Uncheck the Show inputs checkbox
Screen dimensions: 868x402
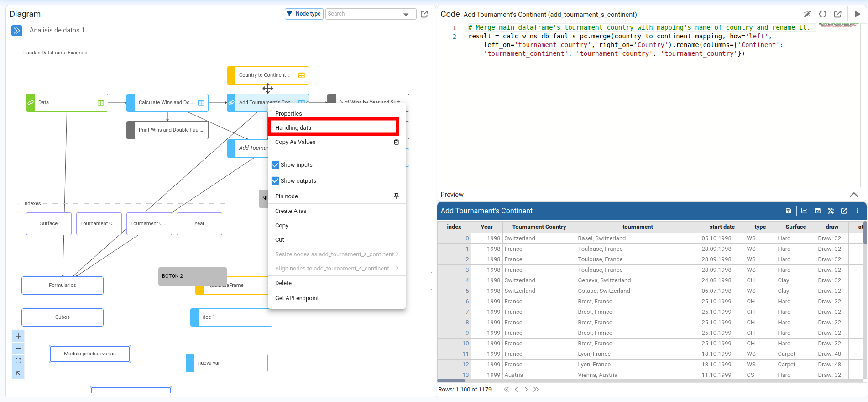coord(276,165)
